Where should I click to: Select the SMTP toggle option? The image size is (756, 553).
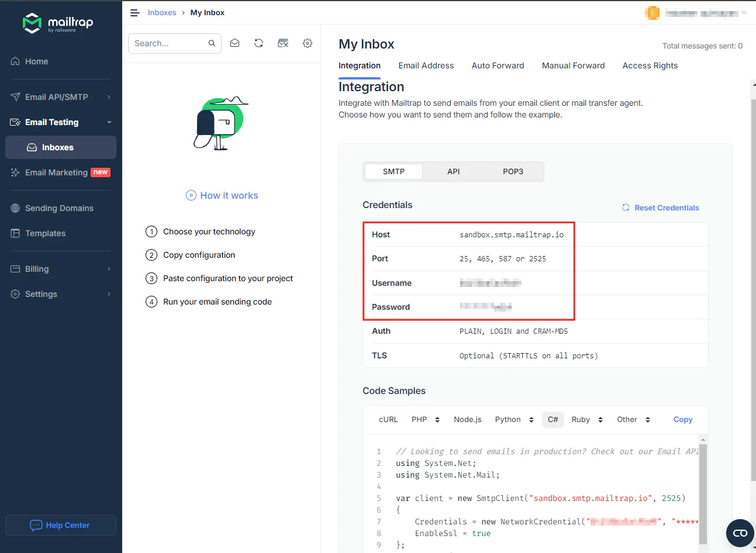coord(393,171)
